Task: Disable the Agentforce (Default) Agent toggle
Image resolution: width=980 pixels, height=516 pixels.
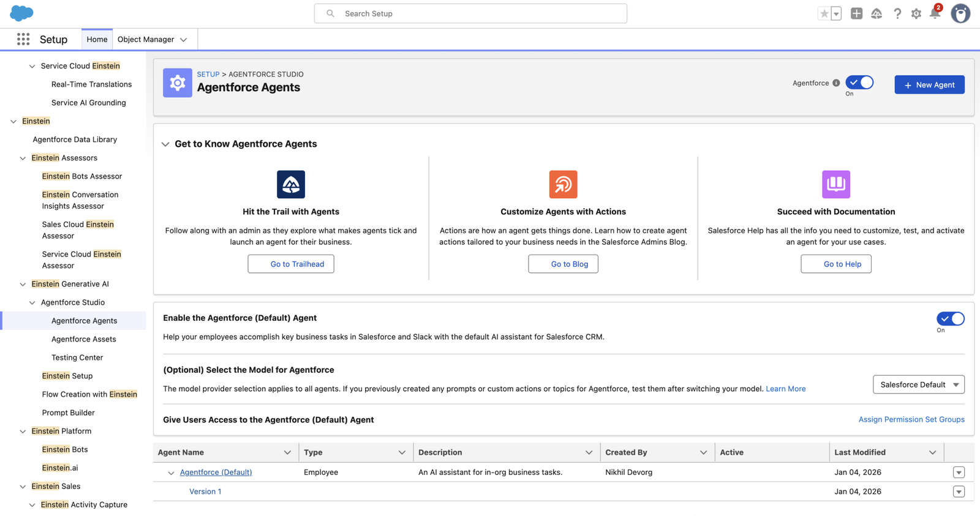Action: [x=950, y=319]
